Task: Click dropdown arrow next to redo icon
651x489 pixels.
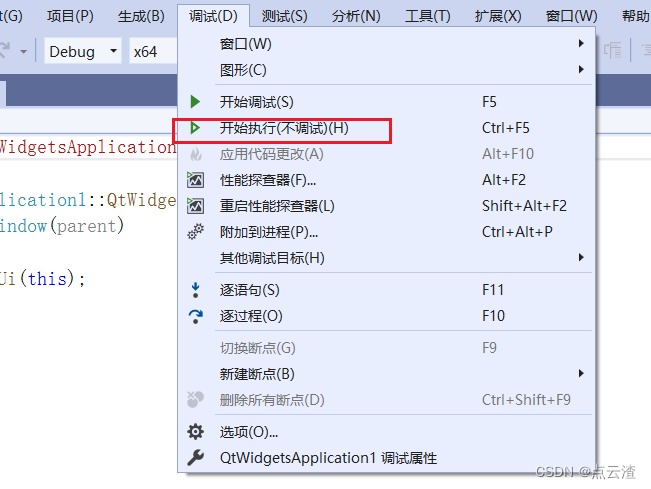Action: pyautogui.click(x=24, y=51)
